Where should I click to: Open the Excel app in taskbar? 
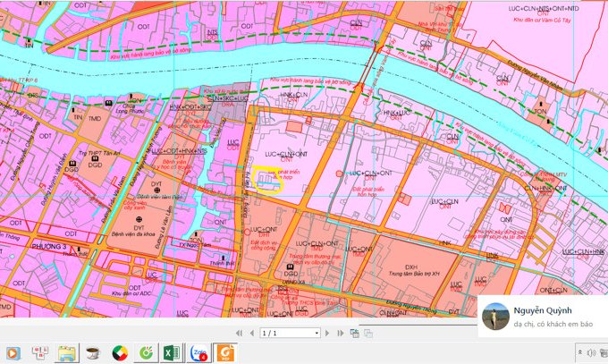click(171, 351)
